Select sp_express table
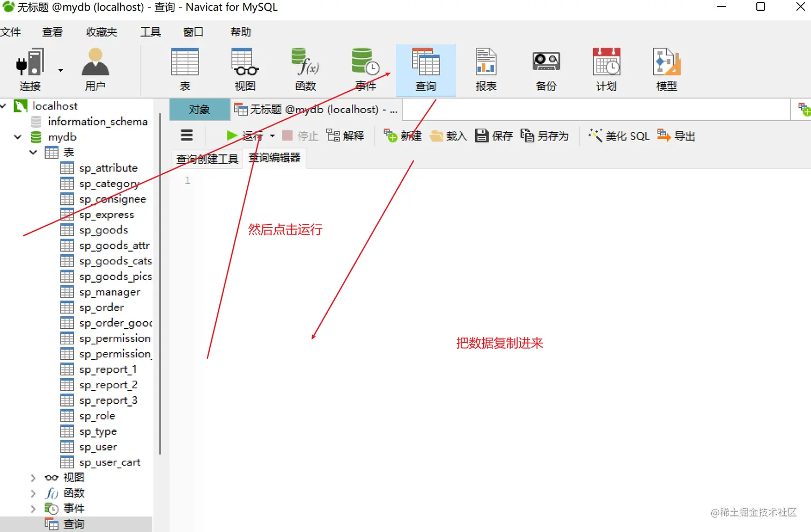811x532 pixels. click(107, 215)
